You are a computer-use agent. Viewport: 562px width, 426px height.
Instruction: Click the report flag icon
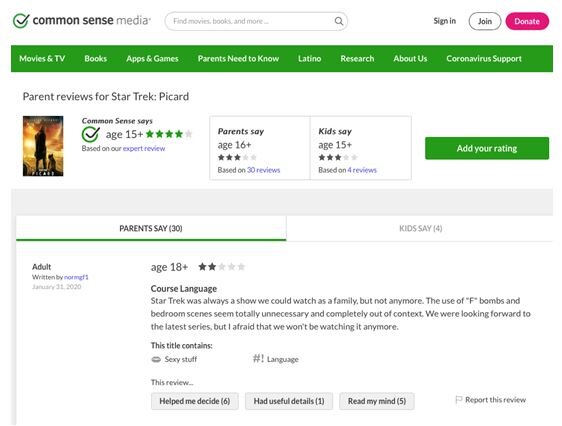(x=458, y=399)
